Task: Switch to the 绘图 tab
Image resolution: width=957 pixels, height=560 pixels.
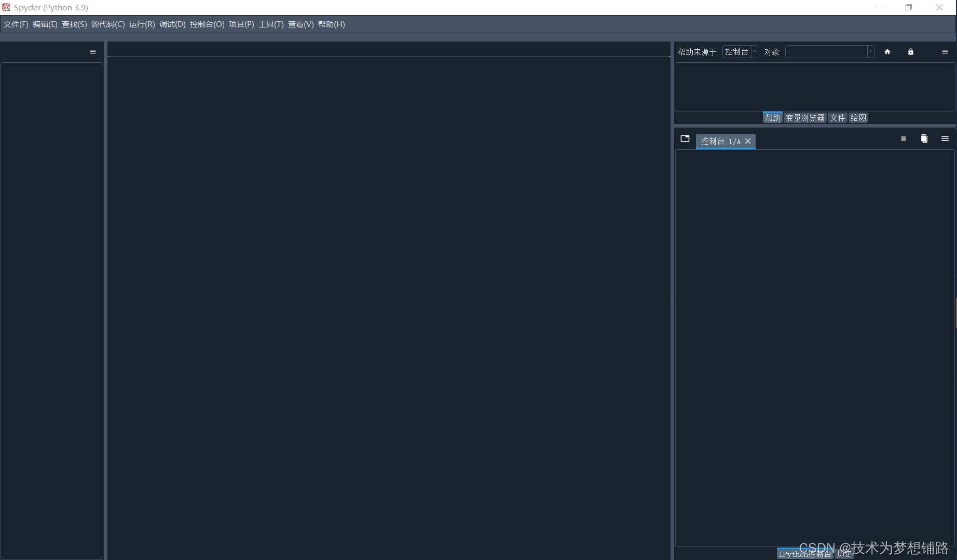Action: coord(858,118)
